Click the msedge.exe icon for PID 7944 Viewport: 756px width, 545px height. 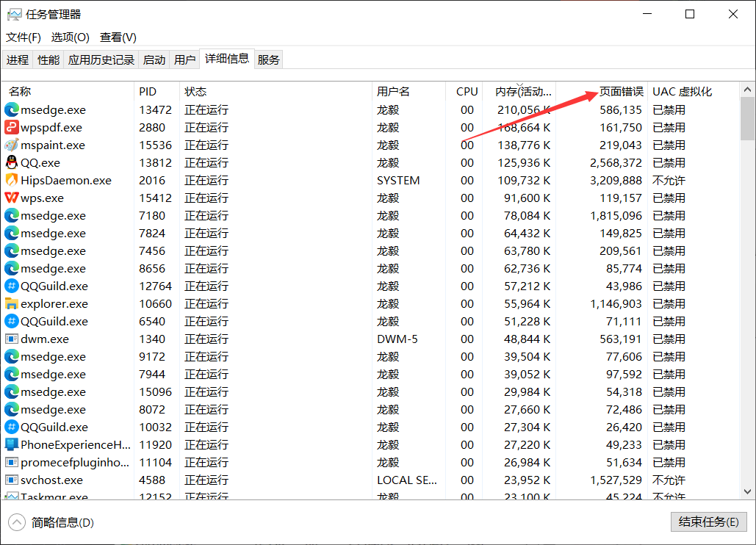[12, 374]
